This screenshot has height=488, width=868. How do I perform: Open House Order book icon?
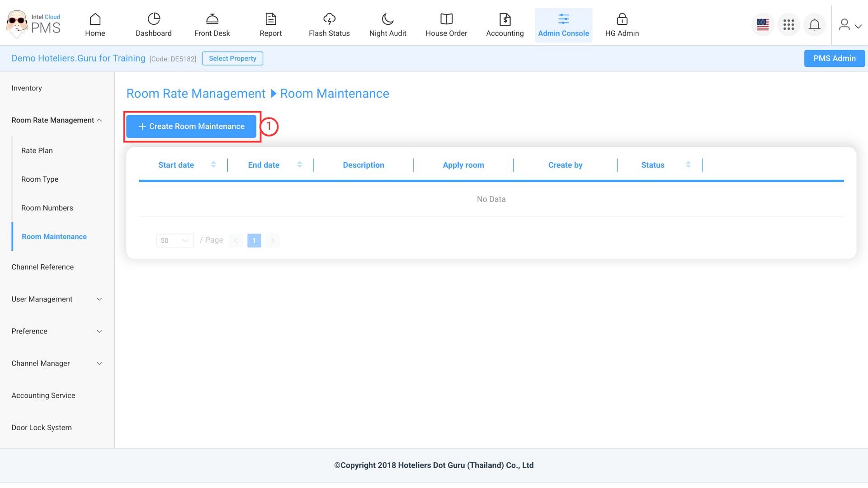coord(446,19)
